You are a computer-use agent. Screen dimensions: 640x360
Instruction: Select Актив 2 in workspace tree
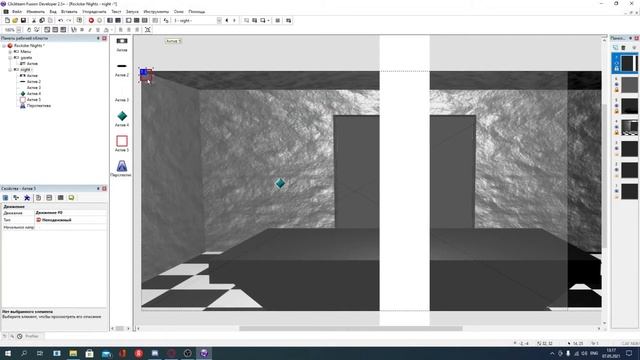tap(33, 82)
